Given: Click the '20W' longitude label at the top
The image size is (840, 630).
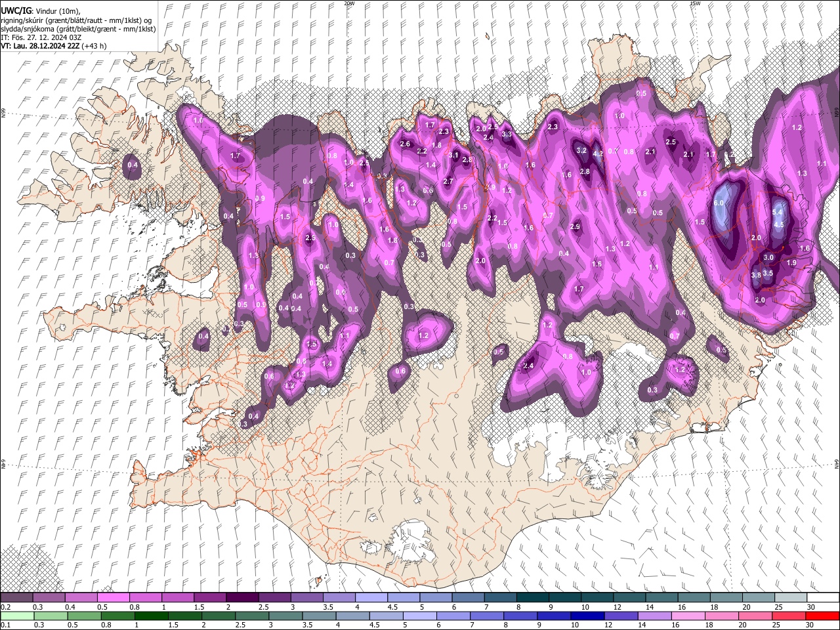Looking at the screenshot, I should click(x=349, y=3).
